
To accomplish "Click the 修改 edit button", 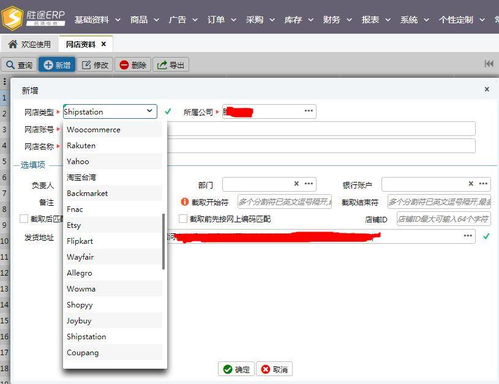I will click(95, 65).
